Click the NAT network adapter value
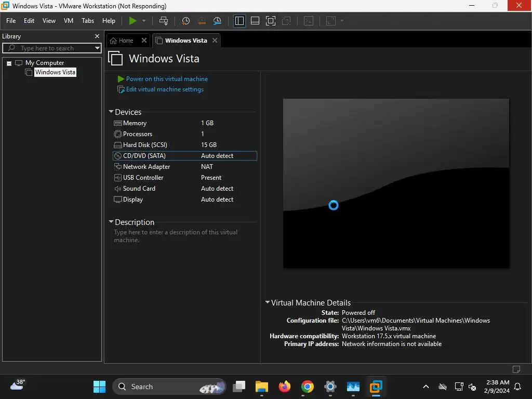This screenshot has width=532, height=399. (207, 167)
